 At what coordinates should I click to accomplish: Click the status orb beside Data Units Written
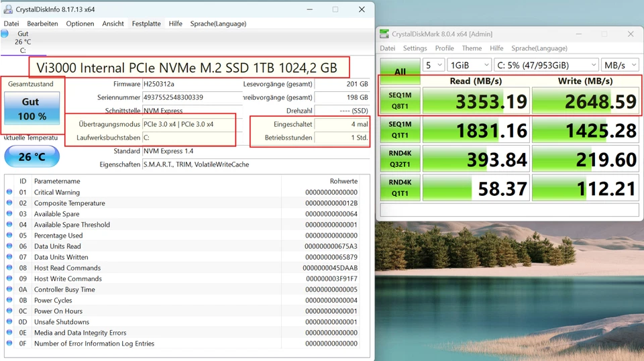(x=9, y=257)
